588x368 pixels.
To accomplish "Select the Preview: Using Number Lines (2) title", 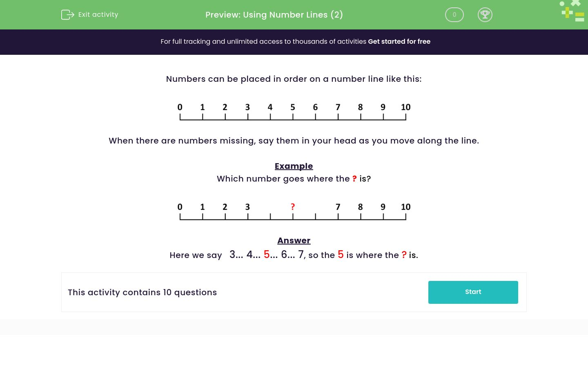I will (x=274, y=15).
